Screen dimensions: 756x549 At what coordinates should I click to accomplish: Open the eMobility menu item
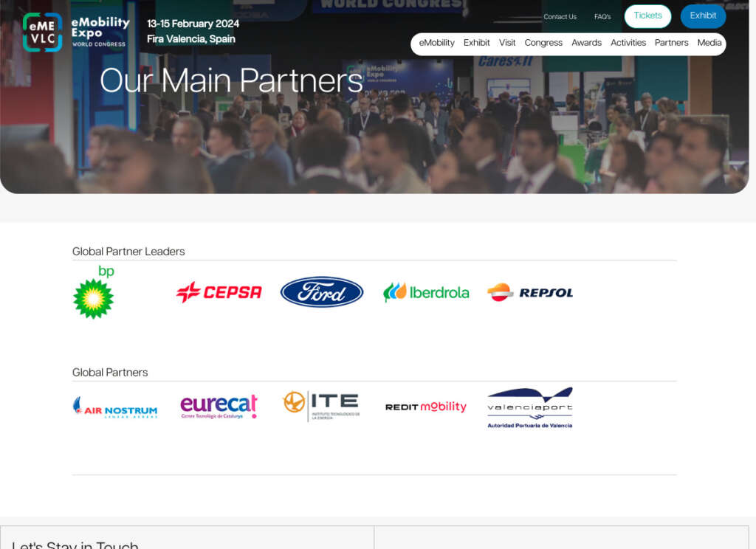[436, 43]
